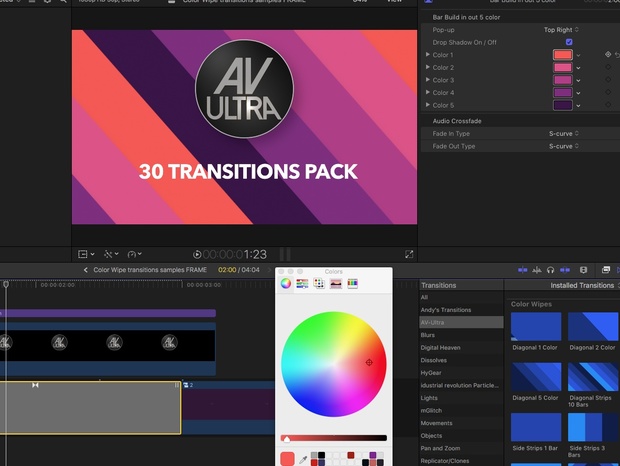Open Installed Transitions filter dropdown
This screenshot has width=620, height=466.
point(584,285)
